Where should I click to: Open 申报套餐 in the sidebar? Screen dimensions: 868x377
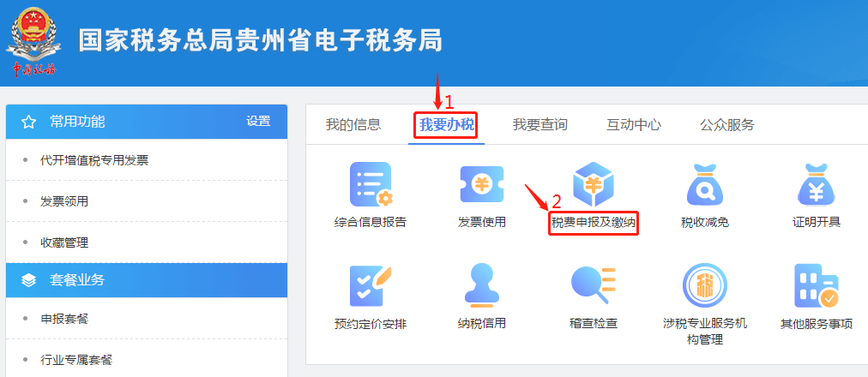[64, 319]
